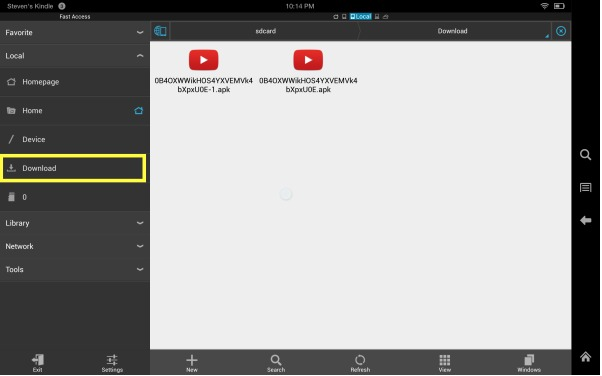602x376 pixels.
Task: Open Settings in the sidebar footer
Action: pos(112,363)
